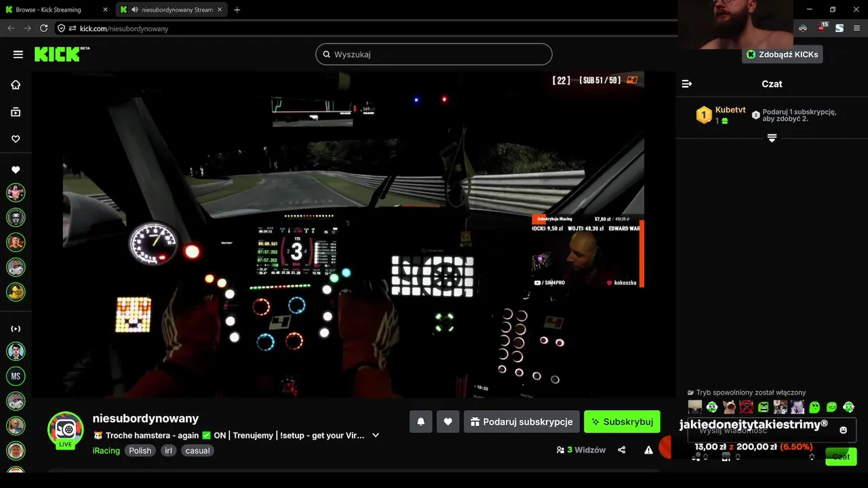Click the green Subskrybuj button
This screenshot has height=488, width=868.
pyautogui.click(x=622, y=422)
